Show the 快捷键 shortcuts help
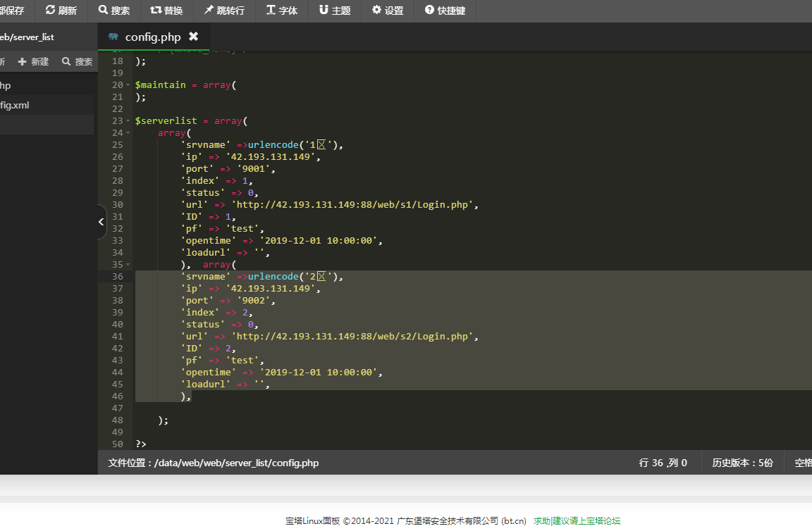 point(445,11)
